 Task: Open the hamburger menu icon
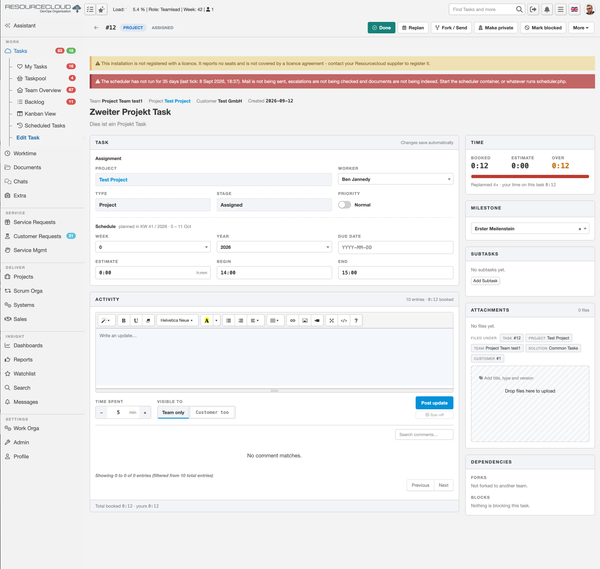(561, 9)
